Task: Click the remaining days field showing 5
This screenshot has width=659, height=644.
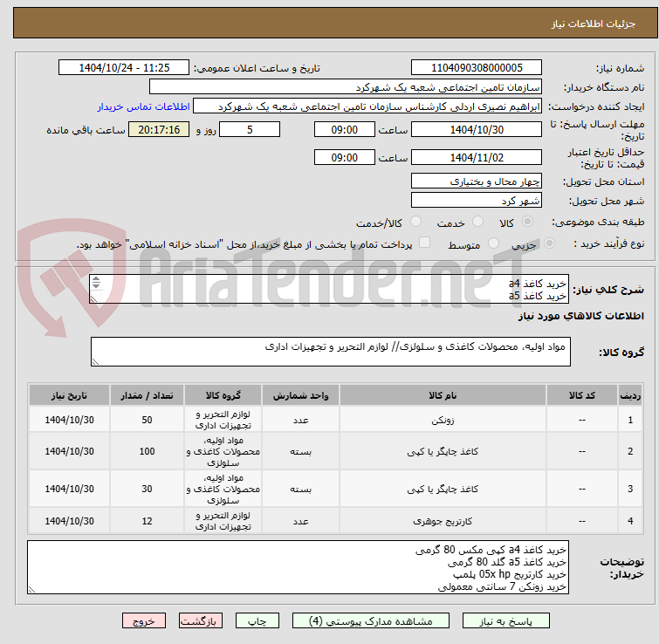Action: pos(250,129)
